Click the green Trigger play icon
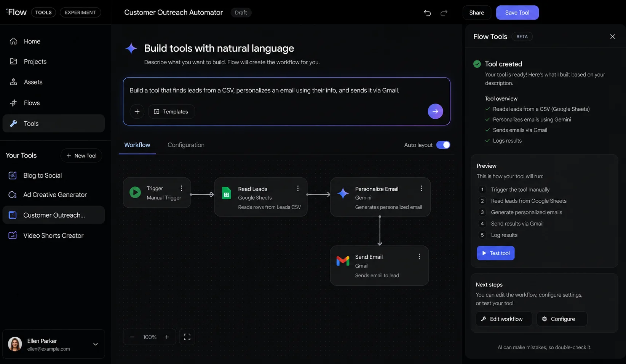Viewport: 626px width, 364px height. pos(135,192)
